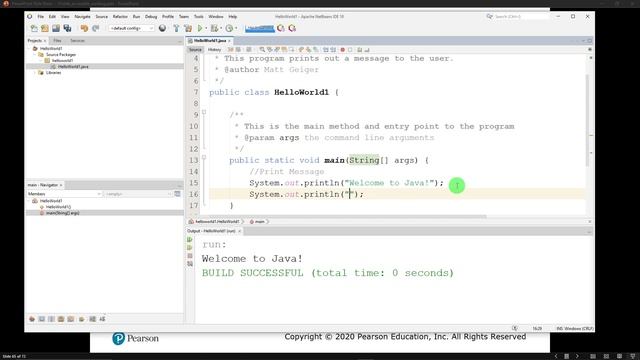Open the File menu

pos(40,17)
